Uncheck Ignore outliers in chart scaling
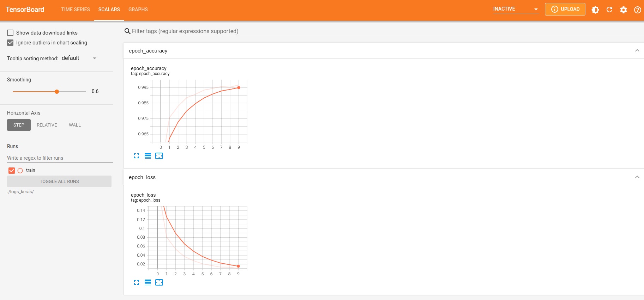 [x=10, y=43]
